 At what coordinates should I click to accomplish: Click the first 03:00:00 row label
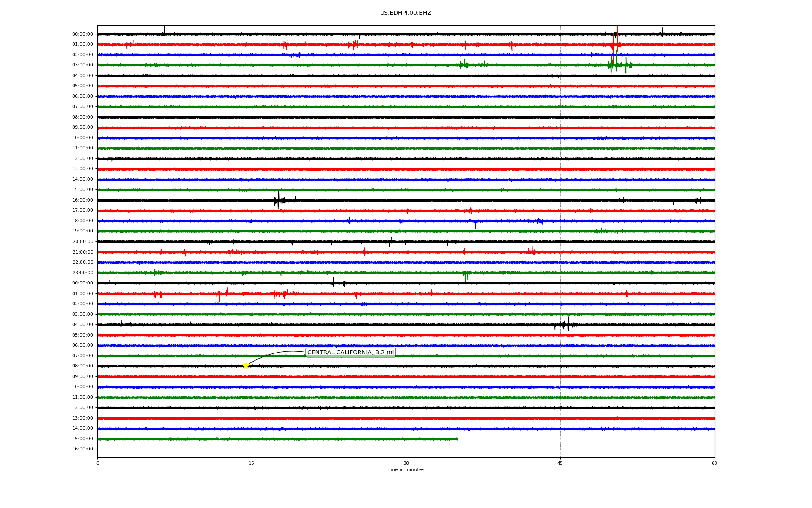tap(82, 65)
